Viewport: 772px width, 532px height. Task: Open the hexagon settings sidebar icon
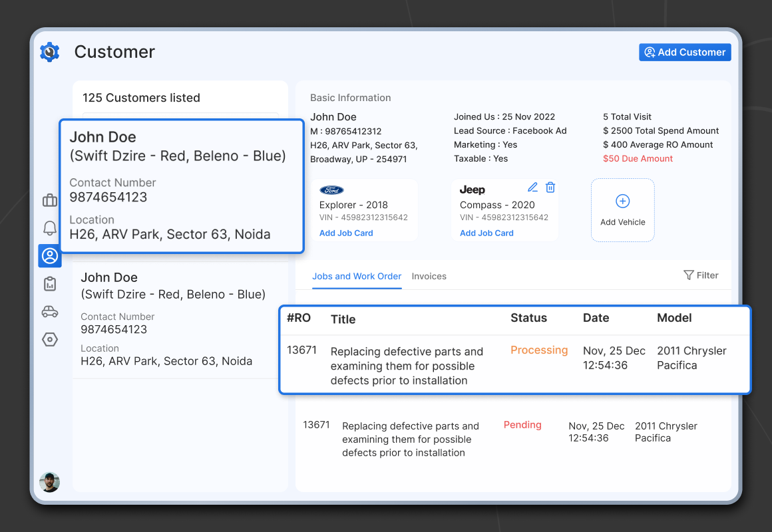(x=50, y=340)
